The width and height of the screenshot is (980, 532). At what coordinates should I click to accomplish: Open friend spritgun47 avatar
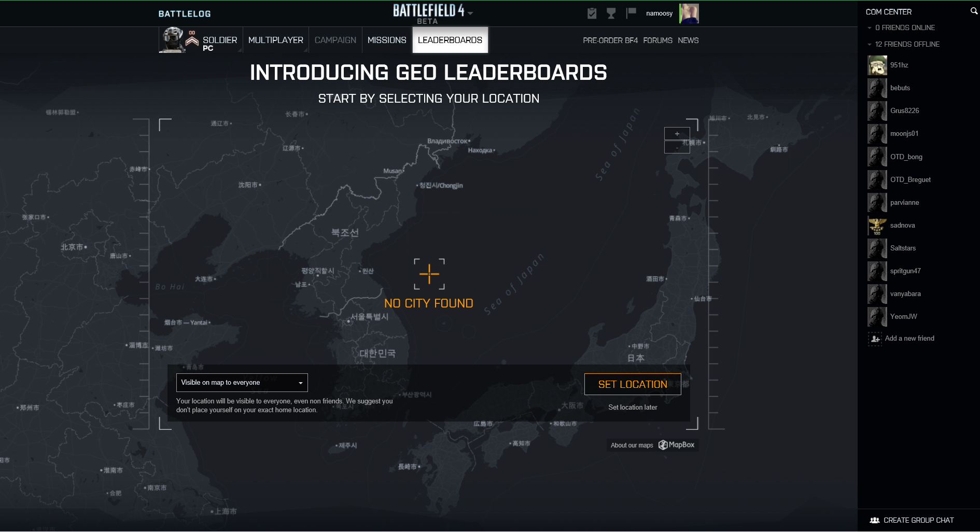[x=877, y=271]
